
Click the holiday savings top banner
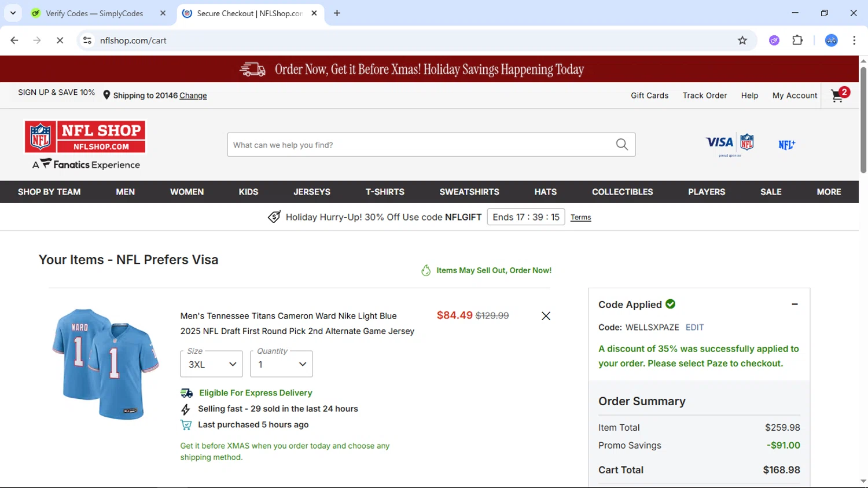coord(429,69)
